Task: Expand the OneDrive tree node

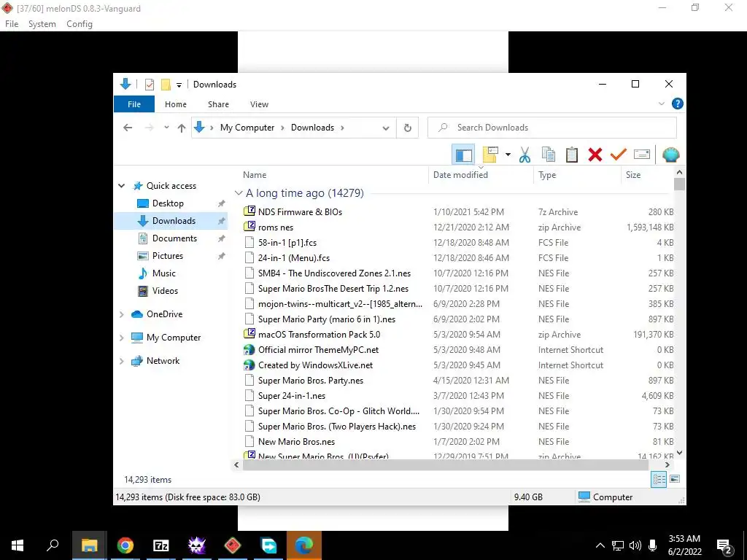Action: [x=122, y=314]
